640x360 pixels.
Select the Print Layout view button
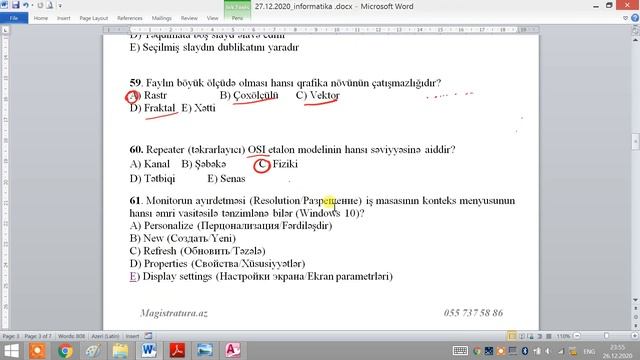512,336
